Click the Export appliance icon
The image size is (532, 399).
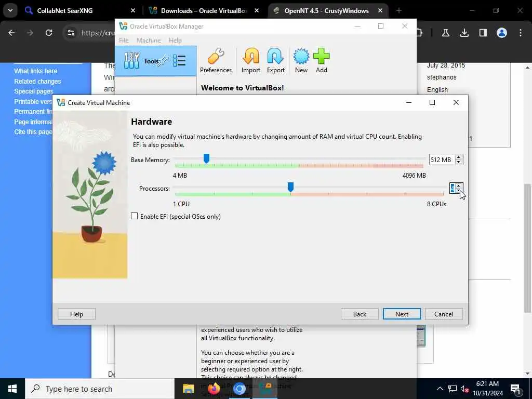pyautogui.click(x=275, y=61)
